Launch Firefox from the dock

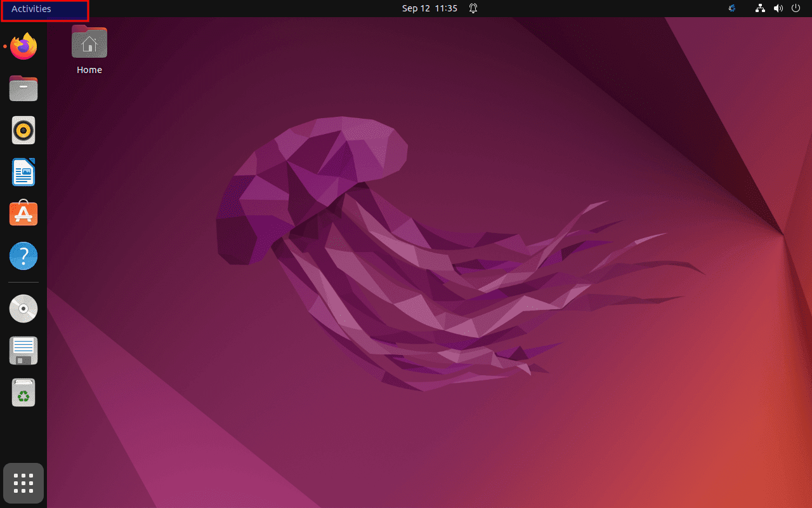click(x=23, y=46)
